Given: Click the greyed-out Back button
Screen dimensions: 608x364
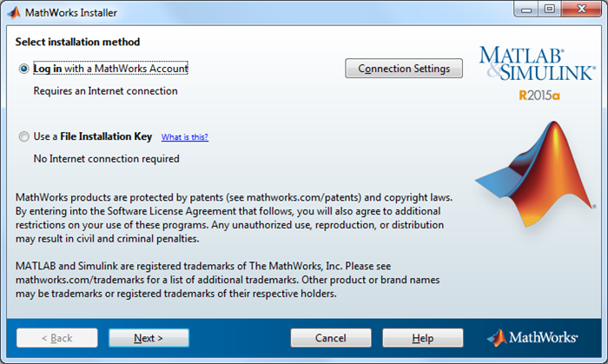Looking at the screenshot, I should pos(56,337).
